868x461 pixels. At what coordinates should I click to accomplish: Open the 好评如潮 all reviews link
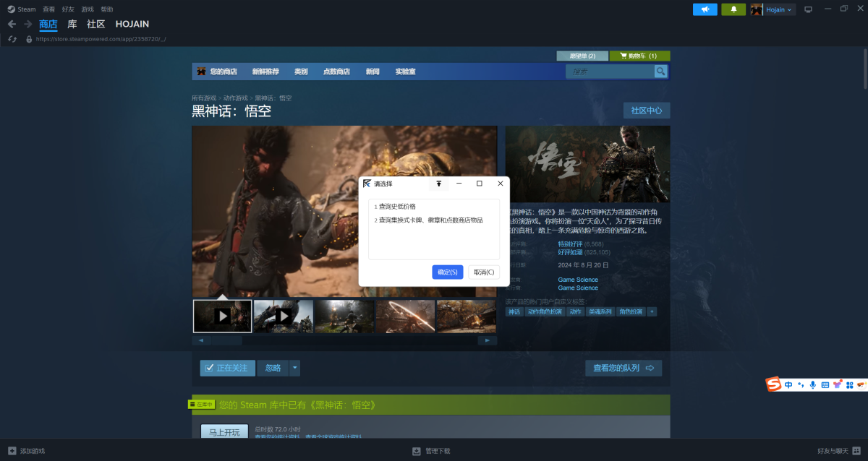(x=570, y=252)
